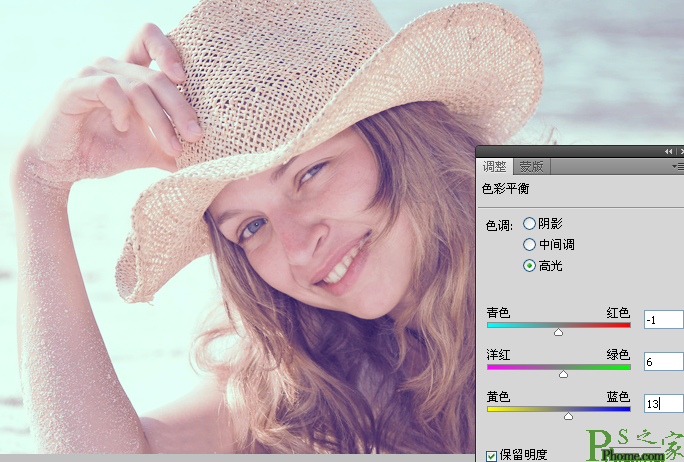Open the adjustments panel options menu

tap(677, 167)
